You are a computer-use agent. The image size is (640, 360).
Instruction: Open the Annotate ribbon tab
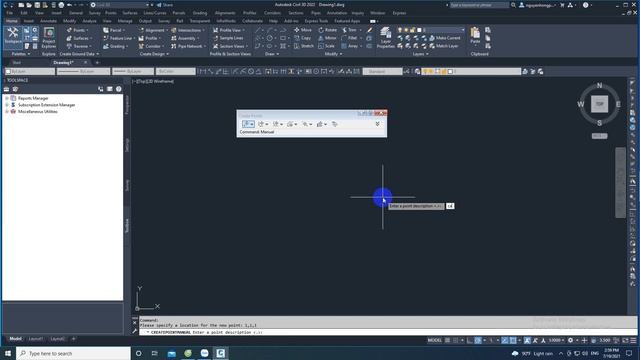(48, 21)
